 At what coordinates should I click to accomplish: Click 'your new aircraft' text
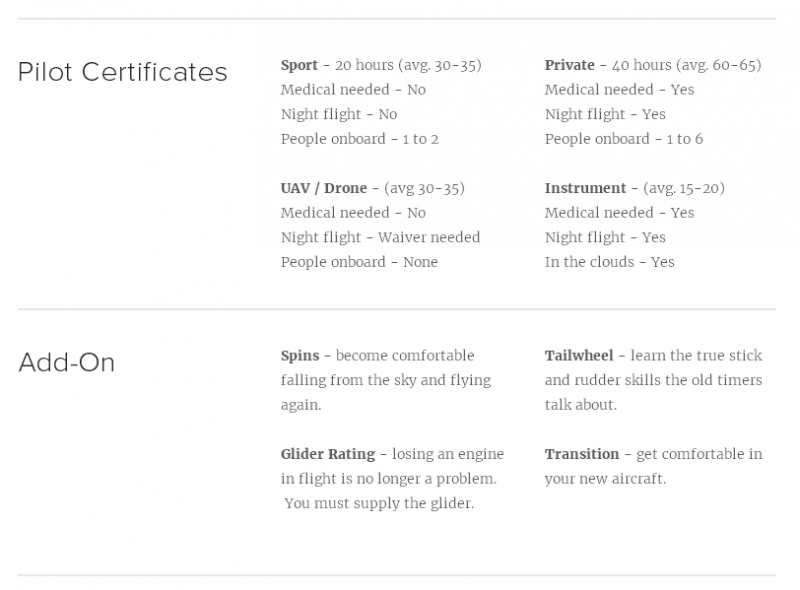(605, 479)
